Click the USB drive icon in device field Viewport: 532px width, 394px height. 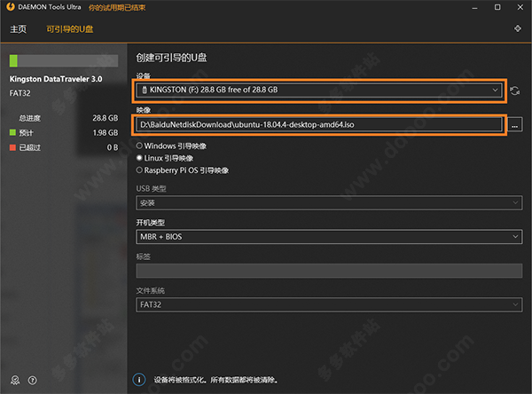point(145,90)
